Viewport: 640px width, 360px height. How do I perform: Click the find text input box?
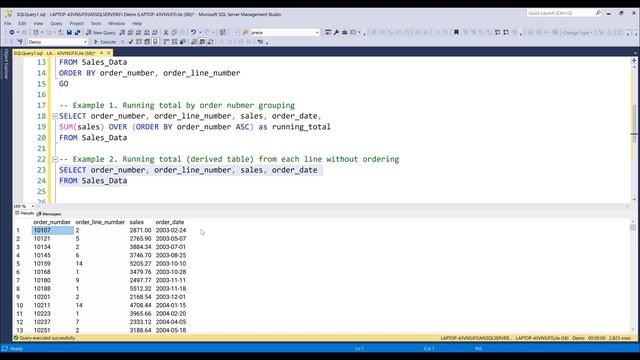click(282, 32)
